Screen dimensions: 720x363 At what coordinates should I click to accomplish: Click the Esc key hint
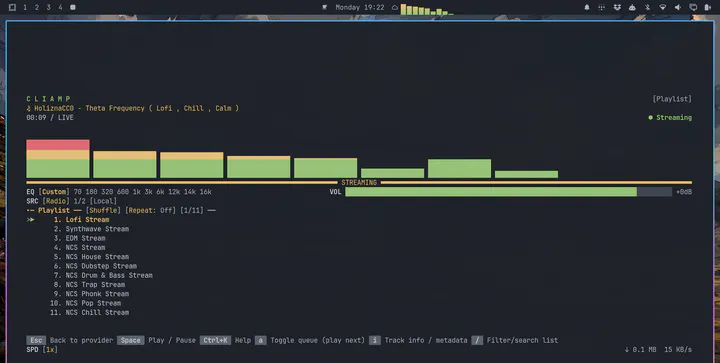pyautogui.click(x=36, y=341)
